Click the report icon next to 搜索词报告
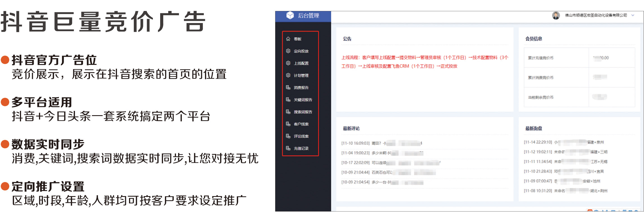 [x=288, y=112]
